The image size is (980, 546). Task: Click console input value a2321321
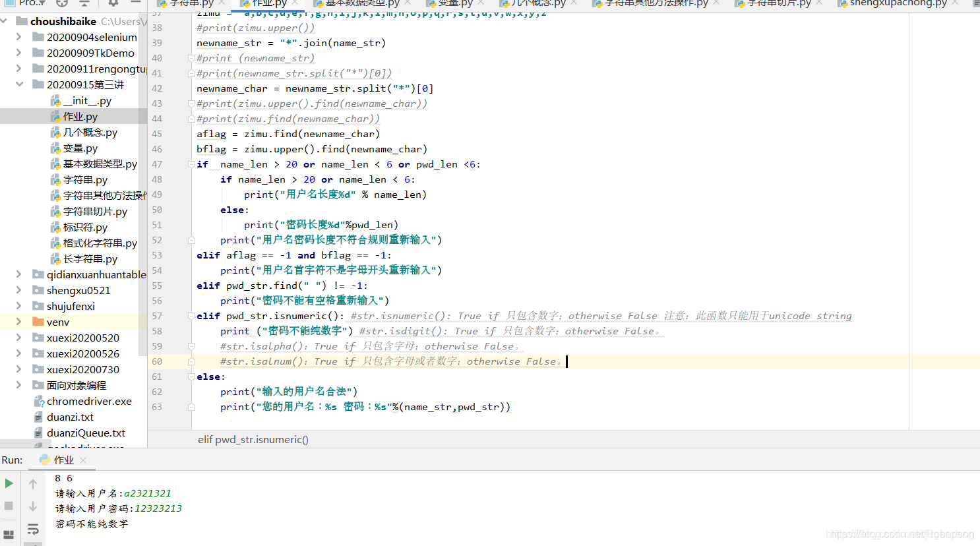coord(148,493)
